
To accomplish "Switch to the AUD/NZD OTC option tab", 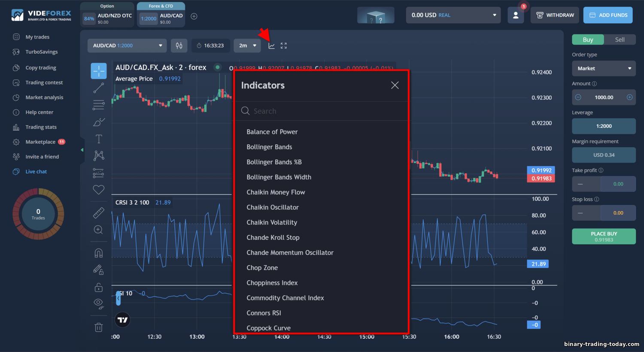I will [107, 15].
